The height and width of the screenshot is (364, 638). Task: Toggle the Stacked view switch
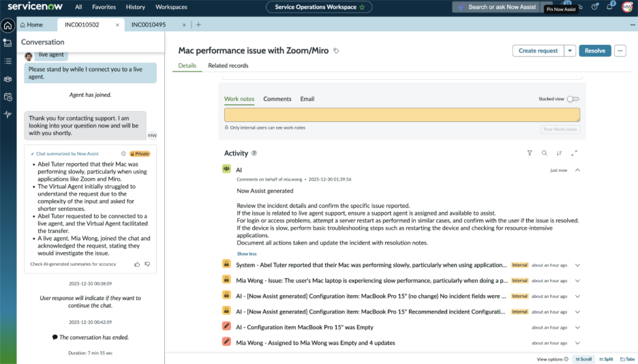point(573,99)
